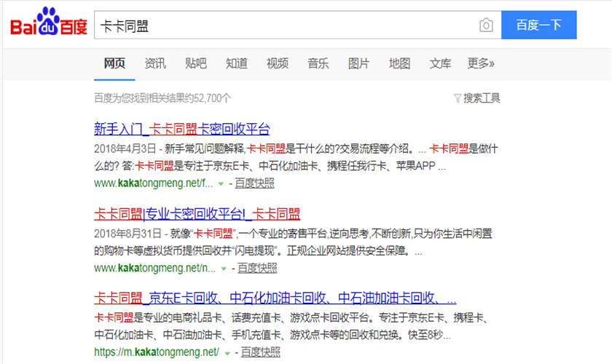
Task: Switch to the 资讯 tab
Action: click(155, 63)
